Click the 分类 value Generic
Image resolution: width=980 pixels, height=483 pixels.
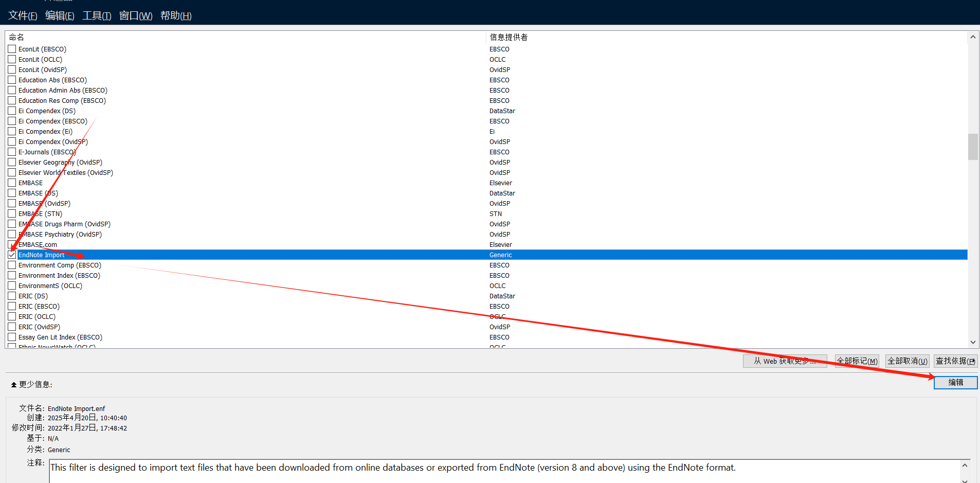pyautogui.click(x=59, y=450)
